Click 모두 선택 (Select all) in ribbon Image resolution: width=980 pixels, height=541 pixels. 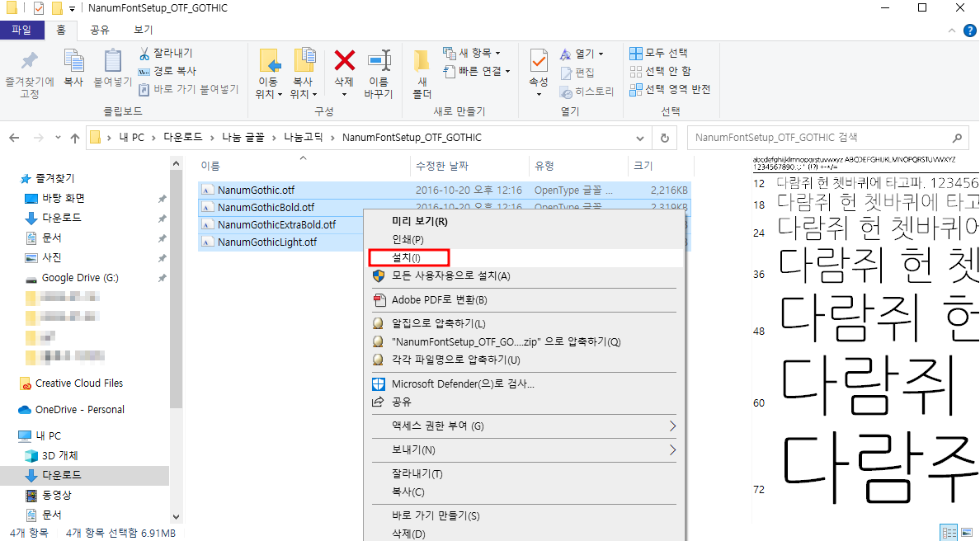pyautogui.click(x=659, y=53)
